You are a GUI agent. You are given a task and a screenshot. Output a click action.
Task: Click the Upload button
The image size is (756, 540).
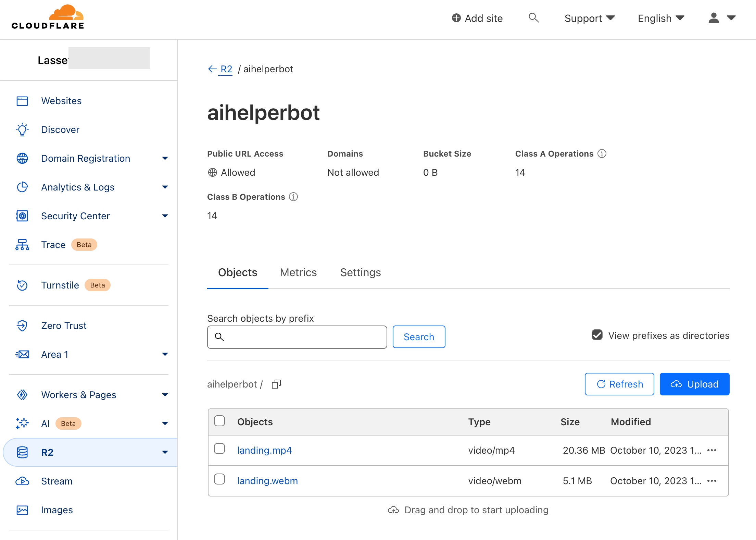(694, 384)
